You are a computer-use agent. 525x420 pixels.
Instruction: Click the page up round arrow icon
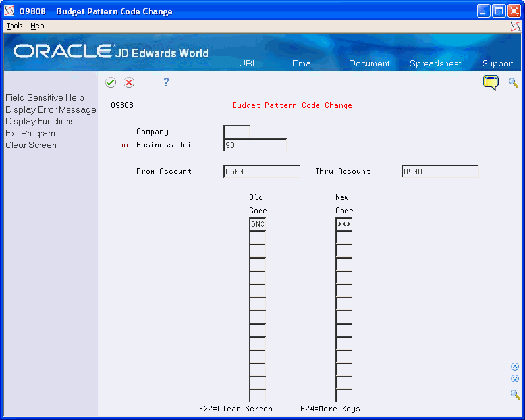[515, 367]
